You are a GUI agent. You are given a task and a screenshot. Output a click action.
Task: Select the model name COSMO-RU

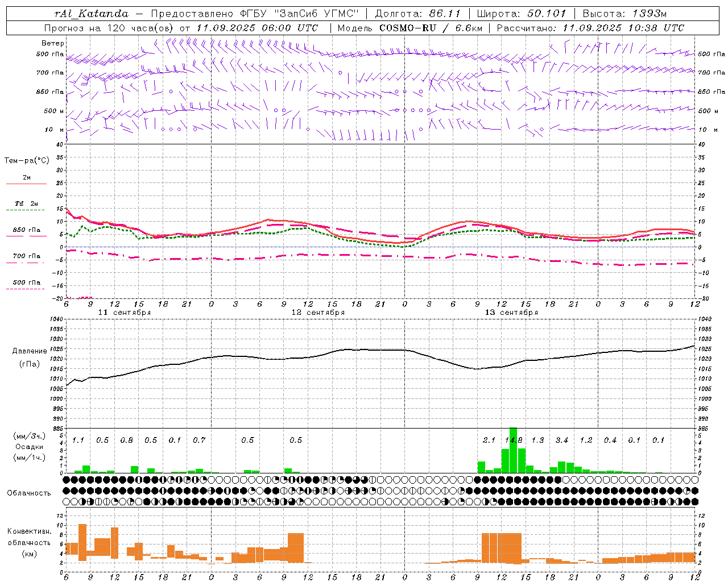pos(407,28)
